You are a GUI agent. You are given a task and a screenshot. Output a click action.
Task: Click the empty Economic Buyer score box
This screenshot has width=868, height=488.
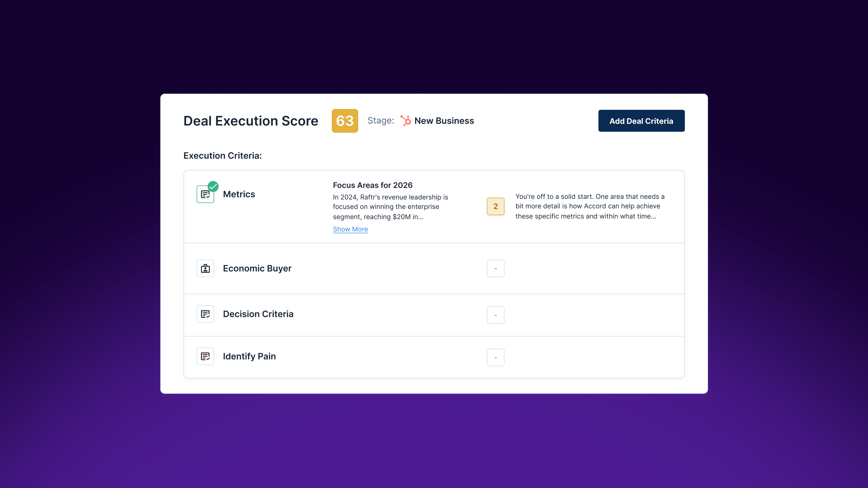point(495,268)
